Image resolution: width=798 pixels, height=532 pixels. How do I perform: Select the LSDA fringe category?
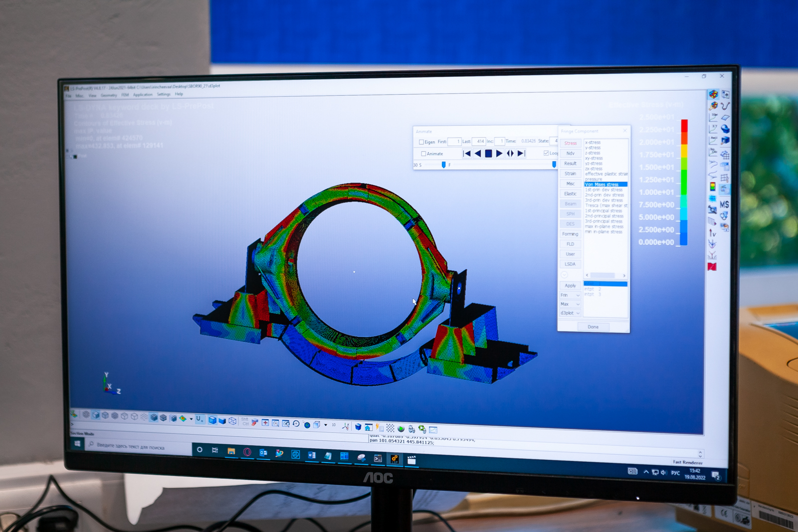[x=571, y=264]
